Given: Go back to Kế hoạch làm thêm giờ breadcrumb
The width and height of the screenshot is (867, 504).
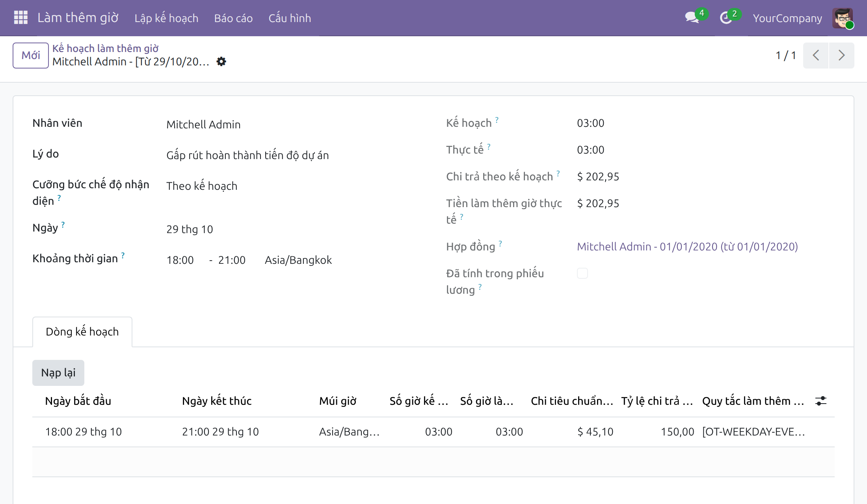Looking at the screenshot, I should (106, 48).
